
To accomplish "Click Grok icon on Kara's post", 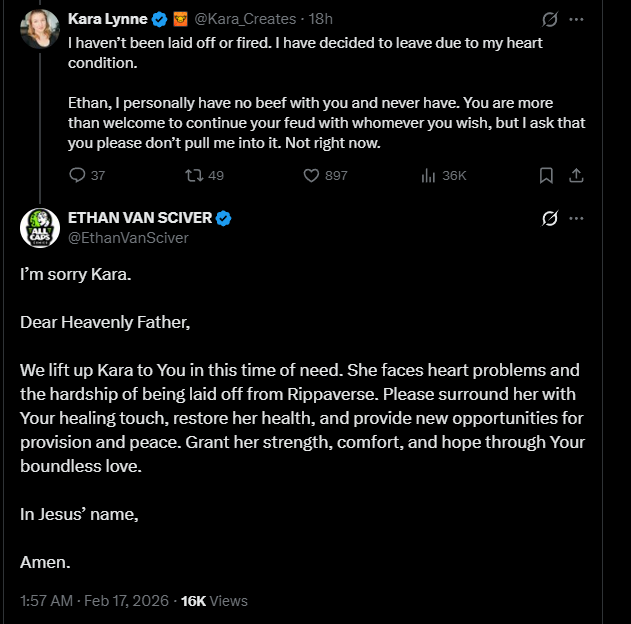I will [x=549, y=19].
